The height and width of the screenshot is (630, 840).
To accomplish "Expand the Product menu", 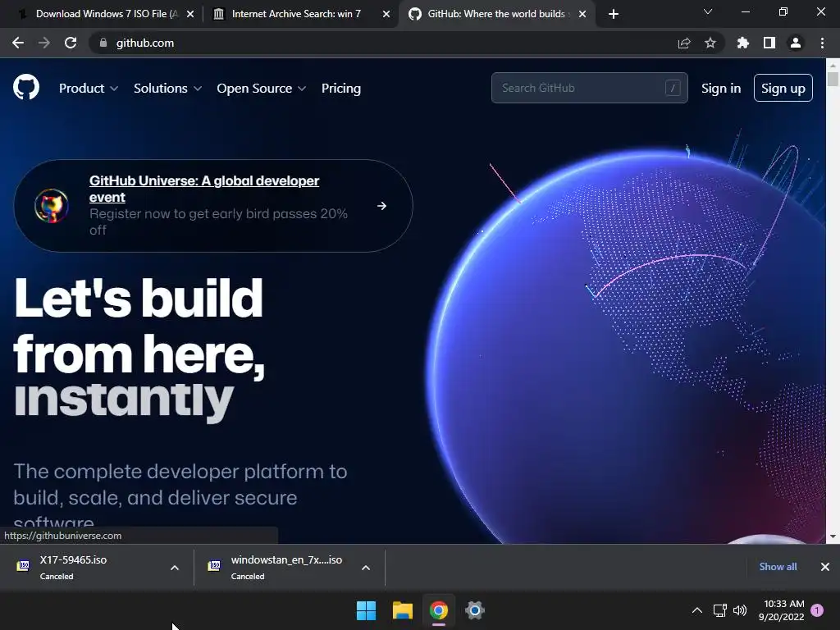I will pyautogui.click(x=89, y=89).
